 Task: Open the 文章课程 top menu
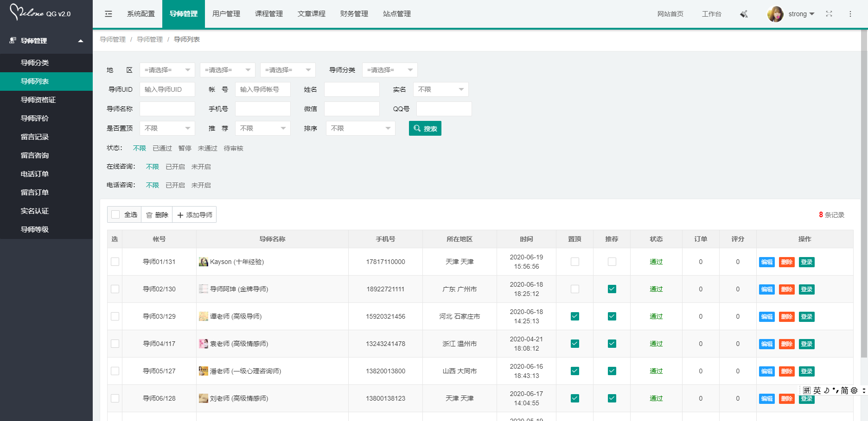(x=312, y=14)
